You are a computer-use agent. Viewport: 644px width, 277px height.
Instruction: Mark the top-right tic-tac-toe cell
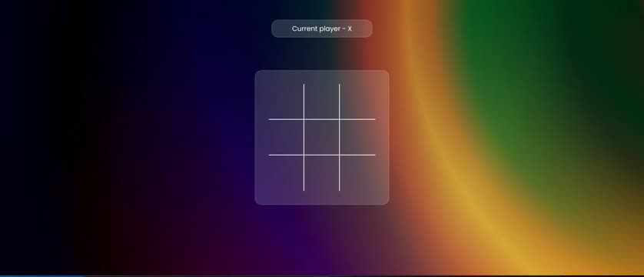click(357, 102)
